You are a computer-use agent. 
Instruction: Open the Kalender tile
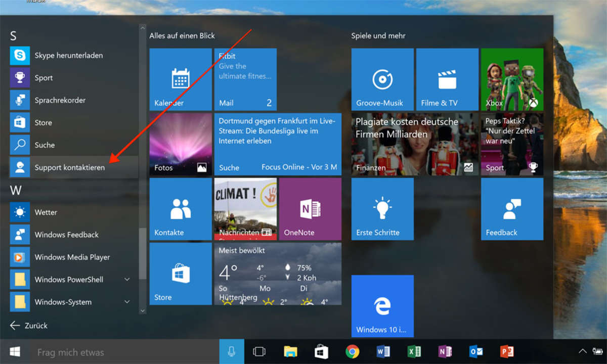pyautogui.click(x=181, y=79)
